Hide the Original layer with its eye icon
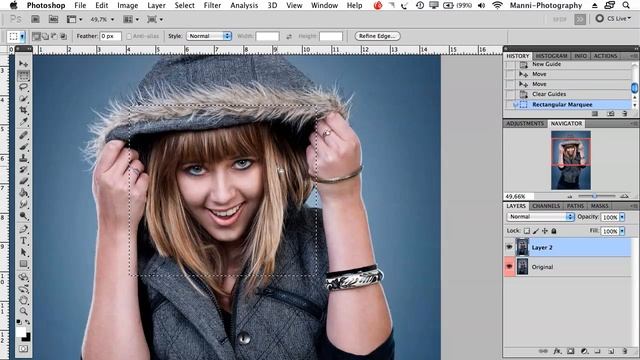The image size is (640, 360). pyautogui.click(x=509, y=267)
